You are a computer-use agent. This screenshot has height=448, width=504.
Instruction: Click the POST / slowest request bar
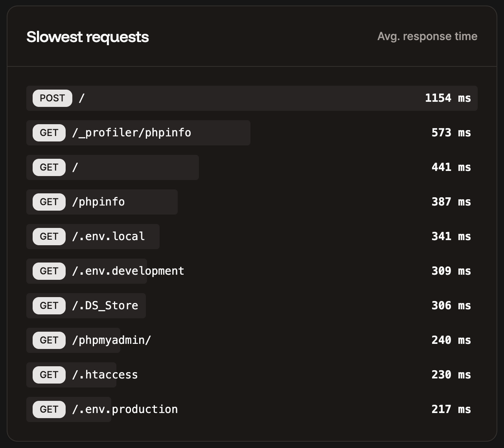[252, 98]
